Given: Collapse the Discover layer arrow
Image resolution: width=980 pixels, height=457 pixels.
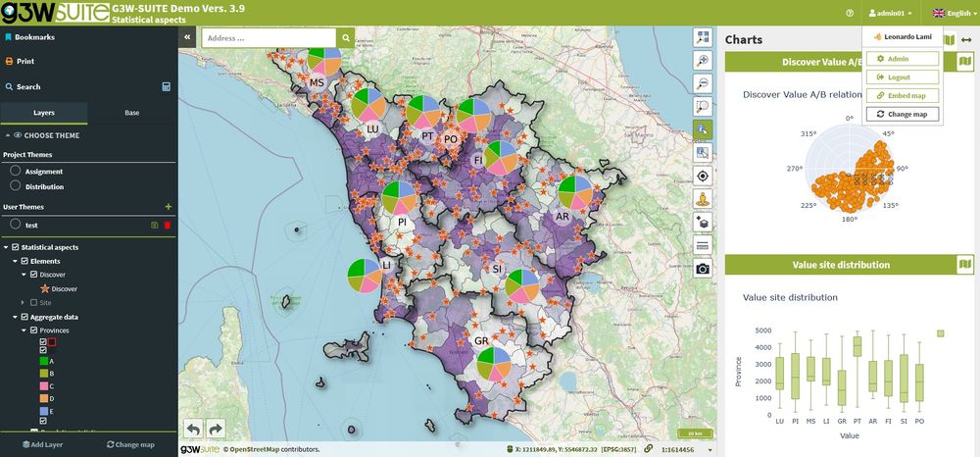Looking at the screenshot, I should tap(24, 275).
